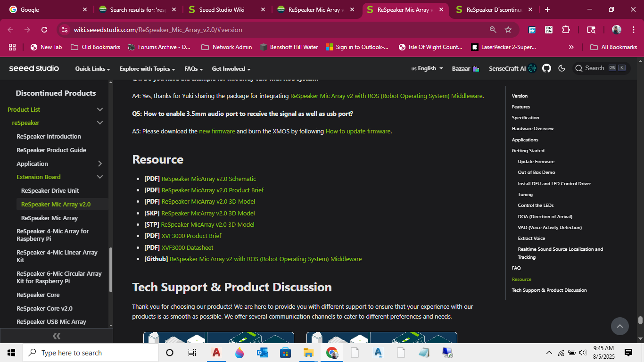644x362 pixels.
Task: Click How to update firmware link
Action: [358, 131]
